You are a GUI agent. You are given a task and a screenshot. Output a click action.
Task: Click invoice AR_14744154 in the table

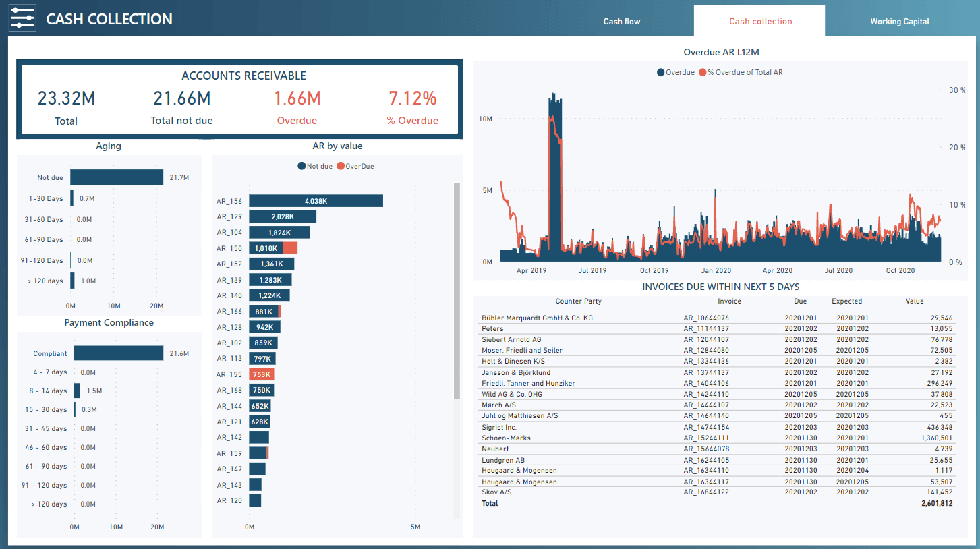pos(705,427)
